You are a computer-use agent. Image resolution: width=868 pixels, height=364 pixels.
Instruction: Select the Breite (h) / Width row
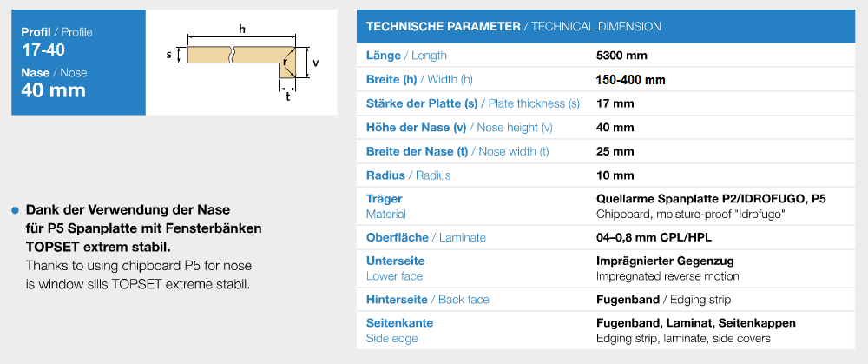[x=606, y=80]
